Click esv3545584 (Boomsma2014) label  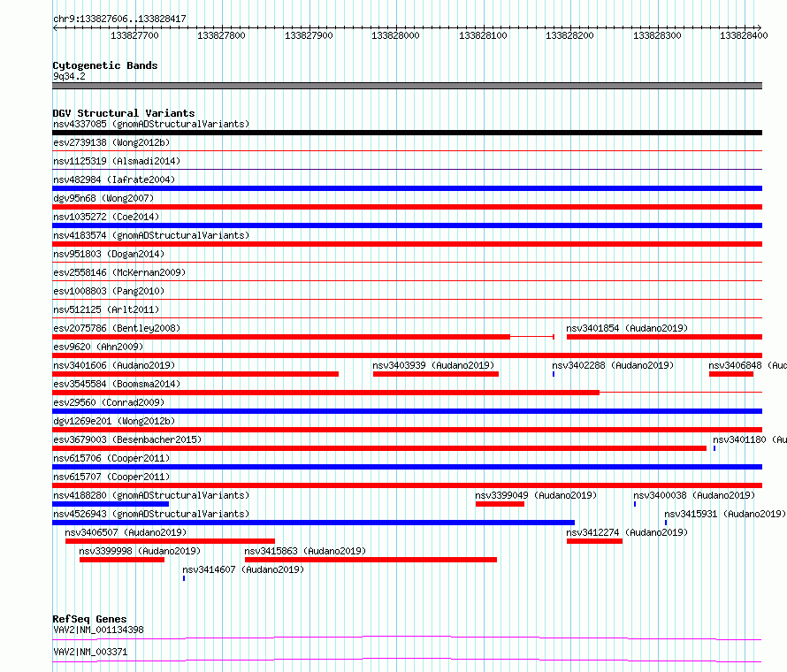117,384
